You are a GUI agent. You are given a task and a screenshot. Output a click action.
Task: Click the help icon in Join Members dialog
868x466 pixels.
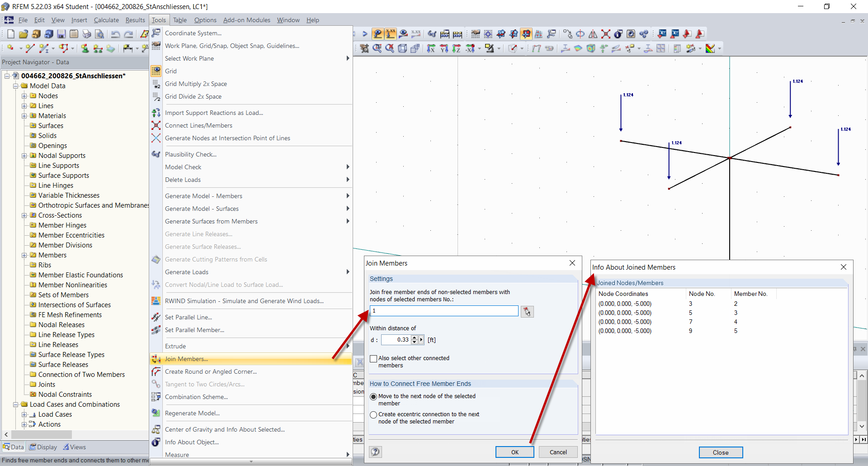[376, 452]
